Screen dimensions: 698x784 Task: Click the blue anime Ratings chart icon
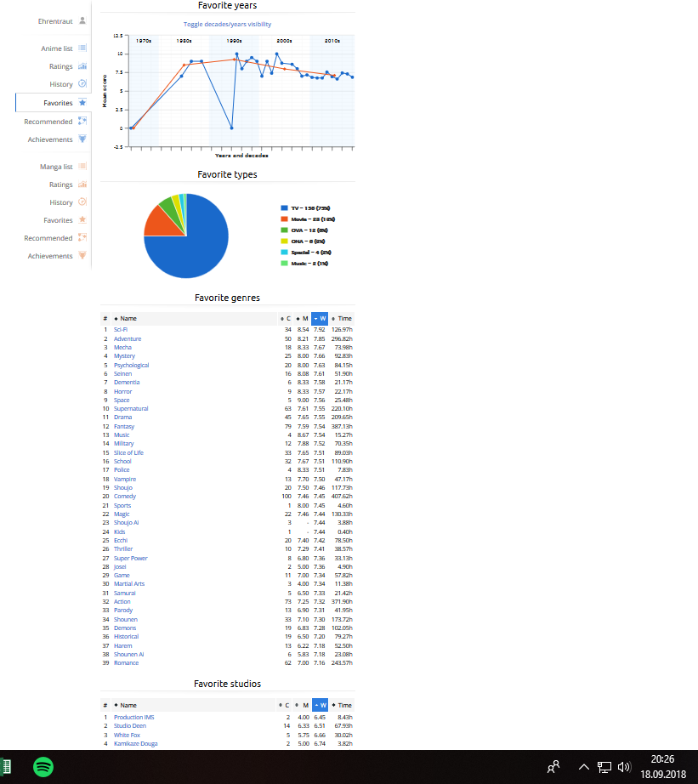pyautogui.click(x=82, y=66)
